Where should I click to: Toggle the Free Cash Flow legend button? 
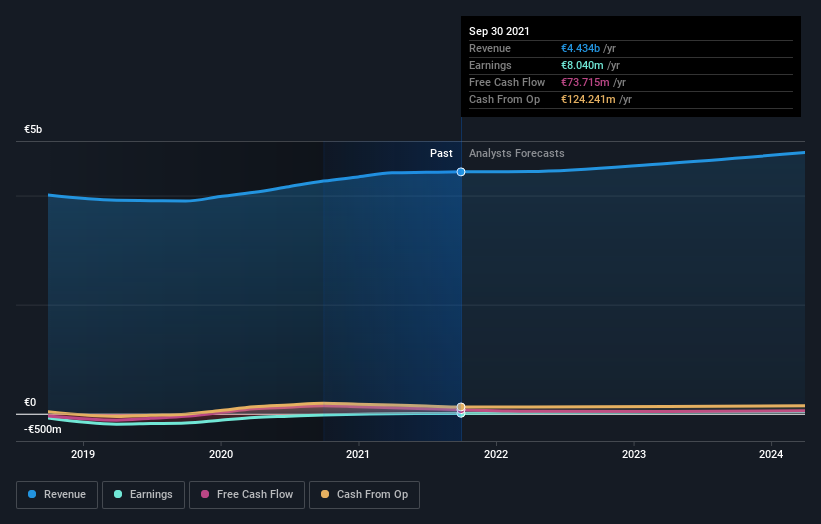(247, 495)
